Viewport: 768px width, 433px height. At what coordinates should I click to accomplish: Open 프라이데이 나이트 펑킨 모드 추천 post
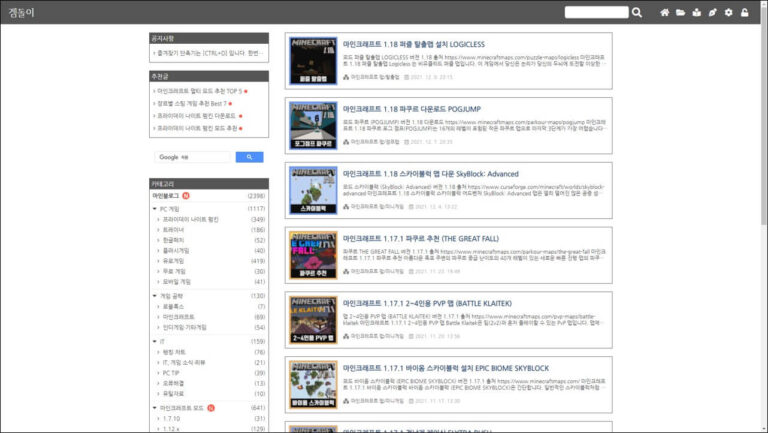[x=197, y=128]
